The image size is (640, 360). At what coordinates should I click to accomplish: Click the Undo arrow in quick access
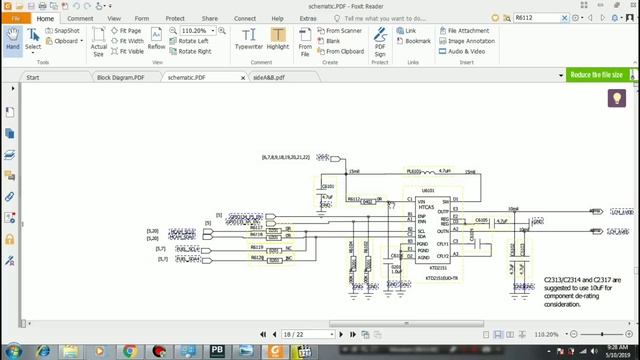[x=76, y=6]
